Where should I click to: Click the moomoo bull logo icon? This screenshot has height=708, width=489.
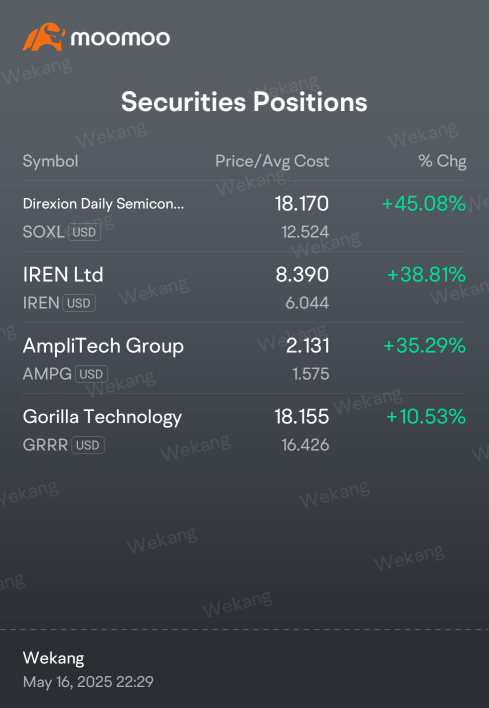(x=44, y=37)
